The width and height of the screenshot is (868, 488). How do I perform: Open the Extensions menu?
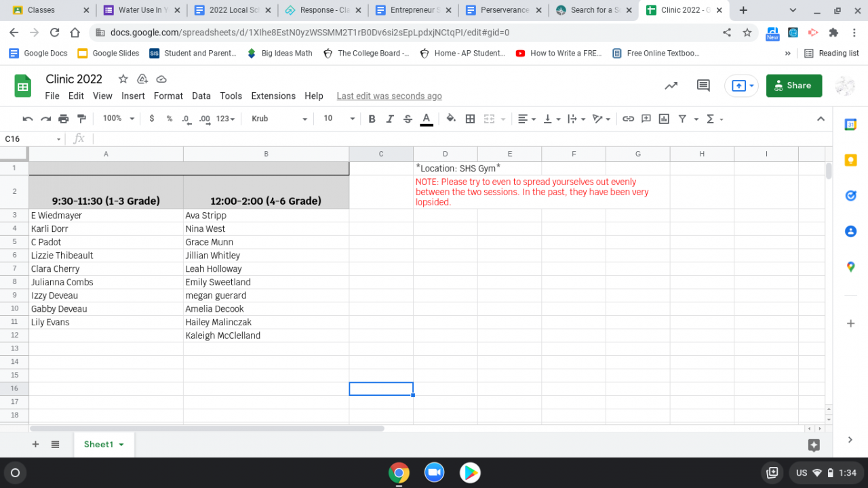click(273, 96)
